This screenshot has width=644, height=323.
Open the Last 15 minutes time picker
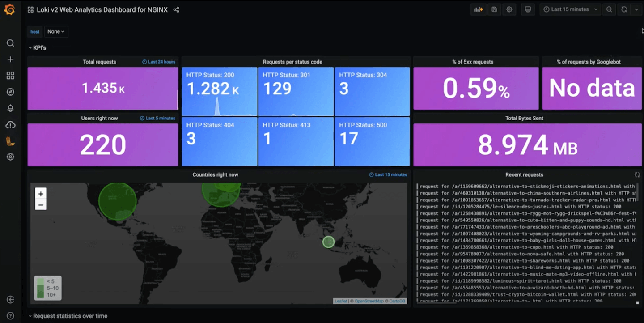click(x=570, y=9)
